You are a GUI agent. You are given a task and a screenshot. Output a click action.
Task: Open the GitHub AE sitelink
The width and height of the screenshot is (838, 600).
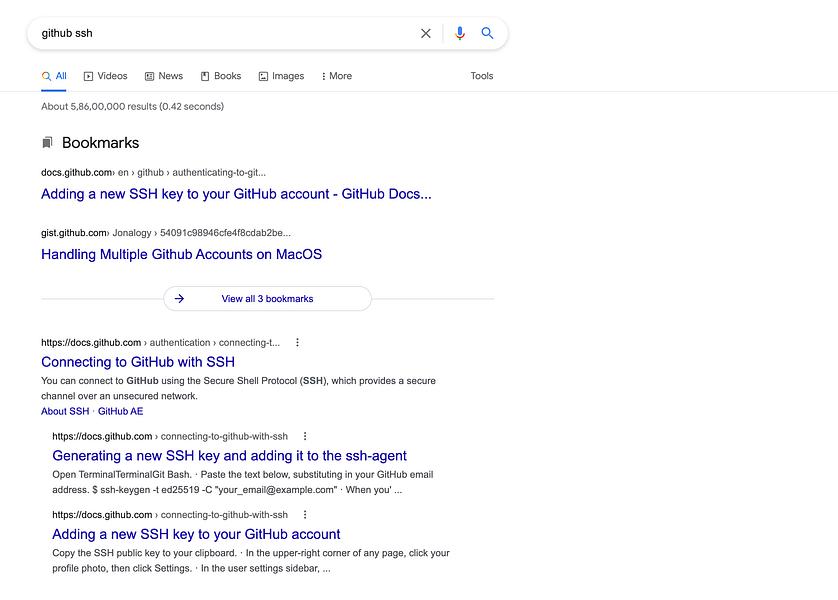coord(120,411)
